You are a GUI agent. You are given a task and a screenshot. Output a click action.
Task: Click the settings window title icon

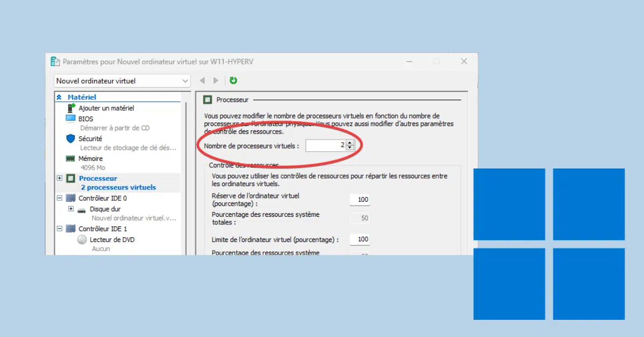coord(55,62)
